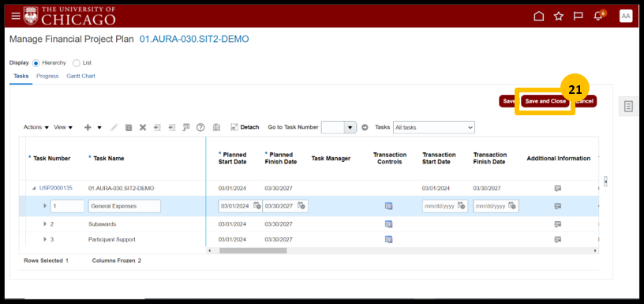Viewport: 644px width, 304px height.
Task: Open the Watchlist flag icon
Action: (x=578, y=16)
